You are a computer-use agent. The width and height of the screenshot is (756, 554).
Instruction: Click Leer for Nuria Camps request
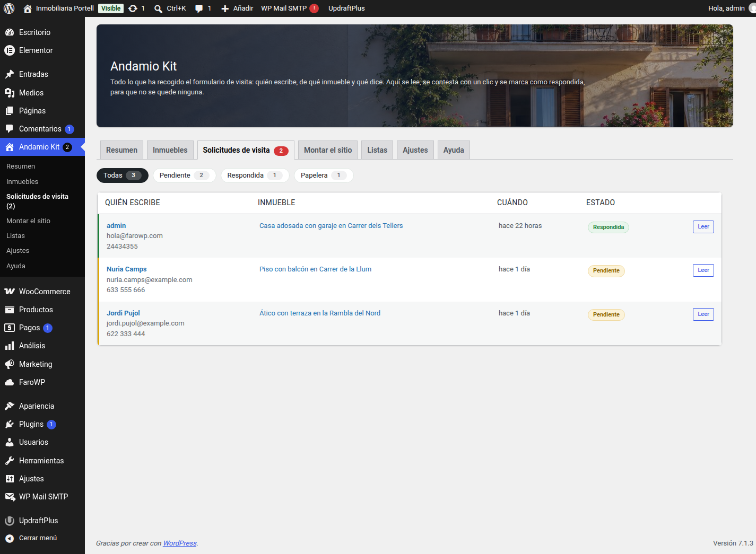[x=703, y=270]
